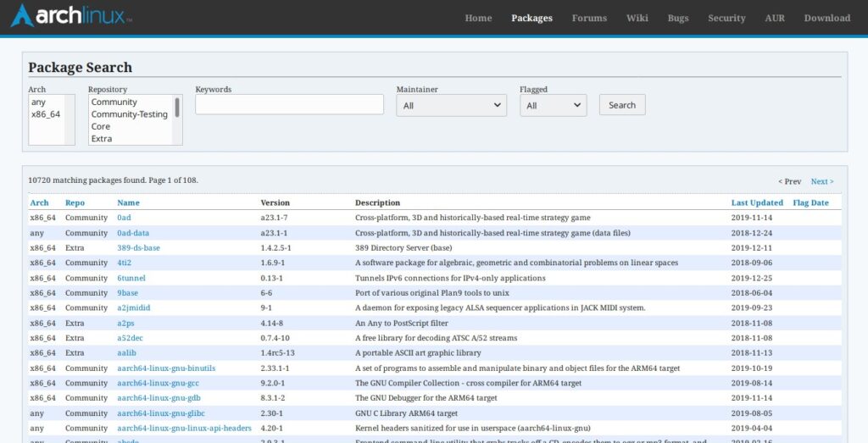The width and height of the screenshot is (868, 443).
Task: Focus the Keywords input field
Action: point(289,104)
